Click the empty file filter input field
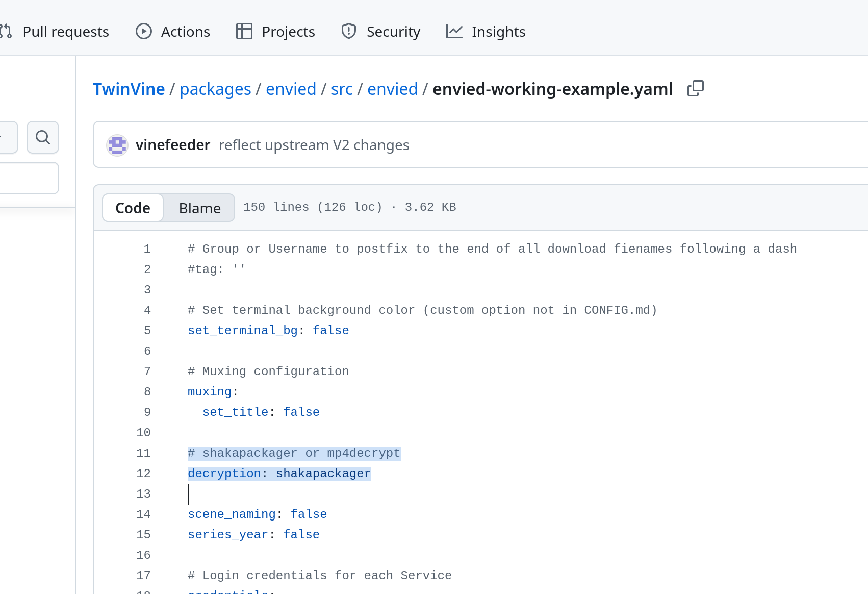868x594 pixels. (29, 178)
